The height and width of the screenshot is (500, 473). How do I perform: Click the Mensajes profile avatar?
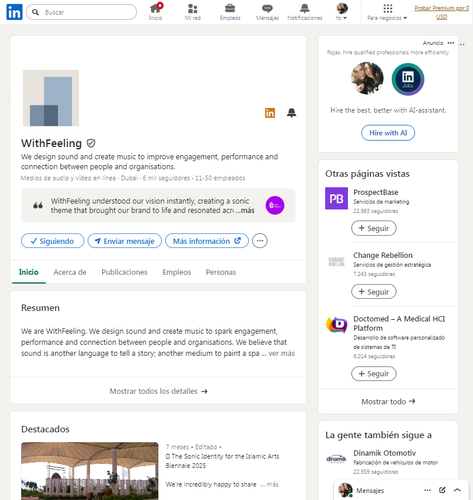[345, 490]
